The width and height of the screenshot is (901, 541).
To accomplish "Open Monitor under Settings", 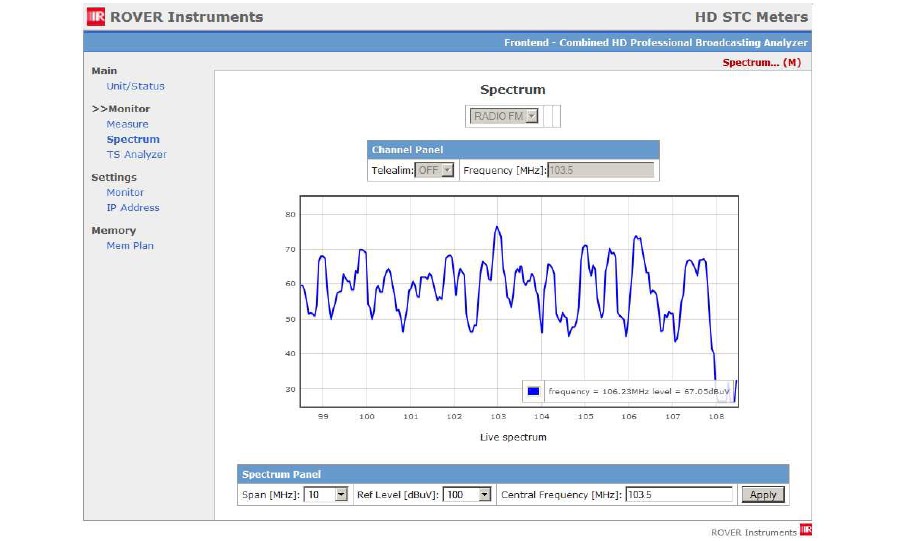I will point(125,193).
